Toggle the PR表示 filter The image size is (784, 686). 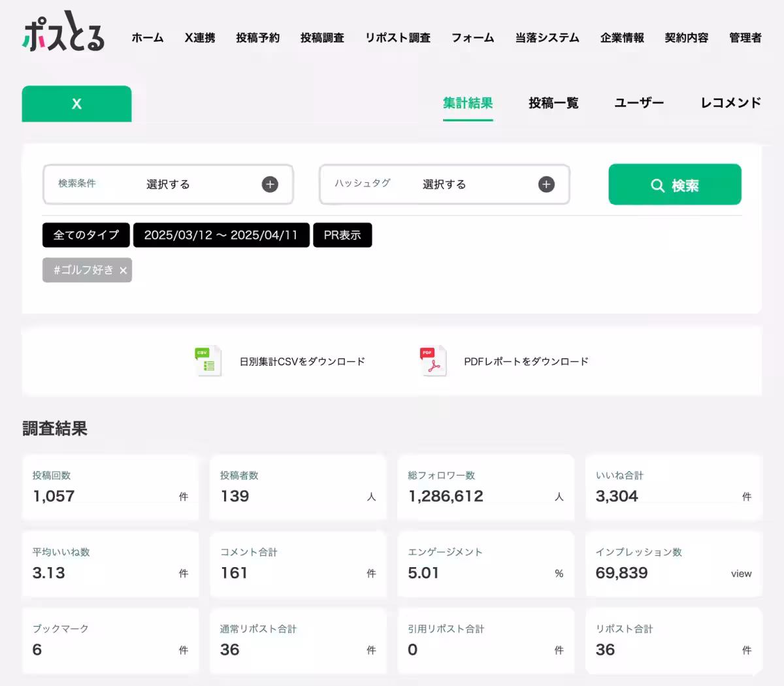342,235
